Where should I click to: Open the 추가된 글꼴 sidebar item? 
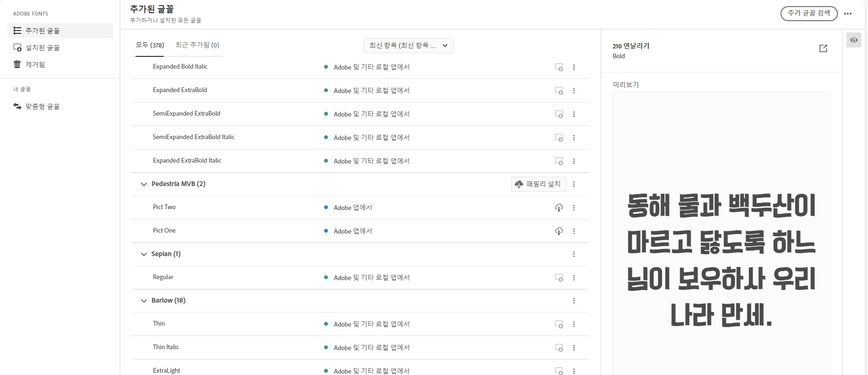pyautogui.click(x=60, y=31)
